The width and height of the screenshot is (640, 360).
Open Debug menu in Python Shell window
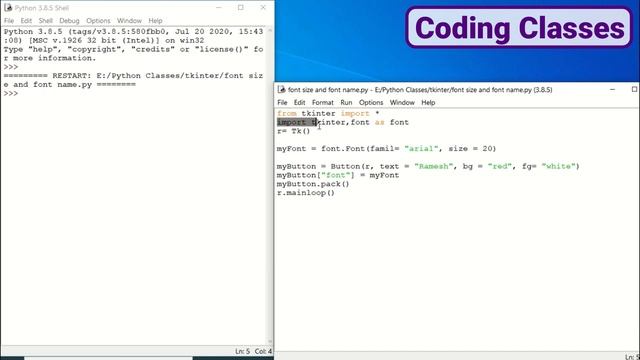coord(69,20)
